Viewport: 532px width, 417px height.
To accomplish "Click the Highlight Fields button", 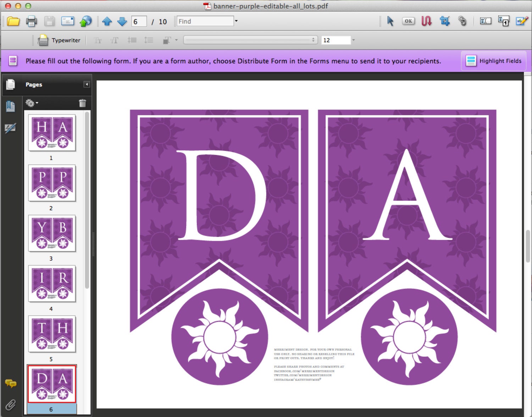I will click(494, 61).
